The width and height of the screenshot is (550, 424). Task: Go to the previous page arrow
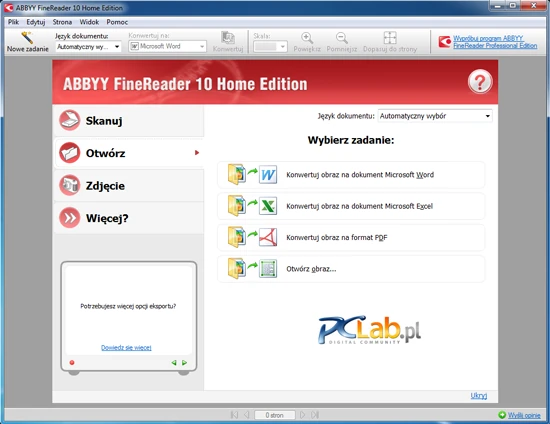tap(247, 415)
